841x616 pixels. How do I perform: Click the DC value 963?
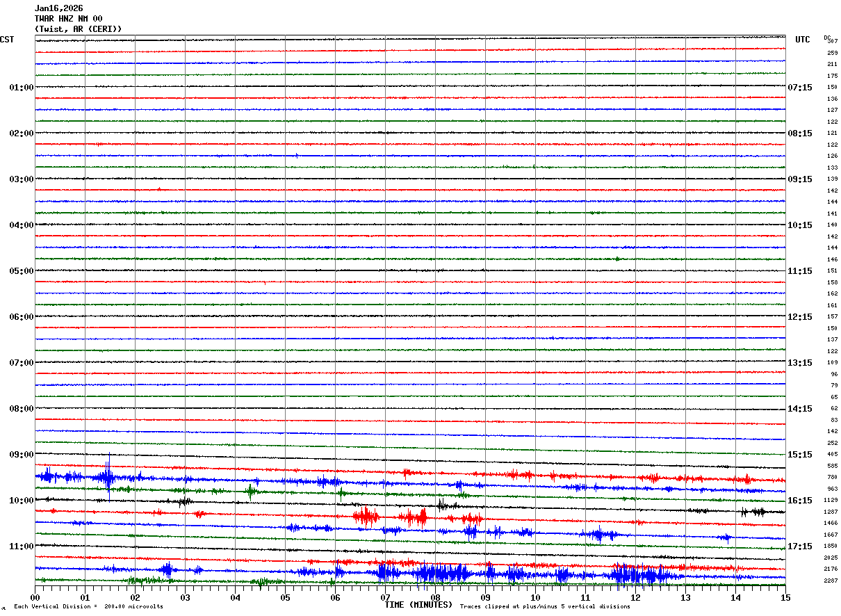click(832, 489)
